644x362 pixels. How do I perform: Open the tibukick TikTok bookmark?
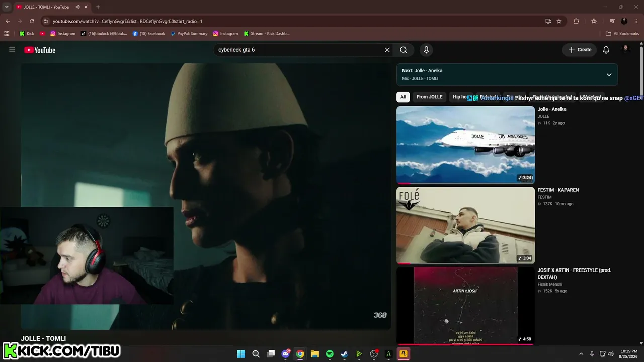[104, 34]
